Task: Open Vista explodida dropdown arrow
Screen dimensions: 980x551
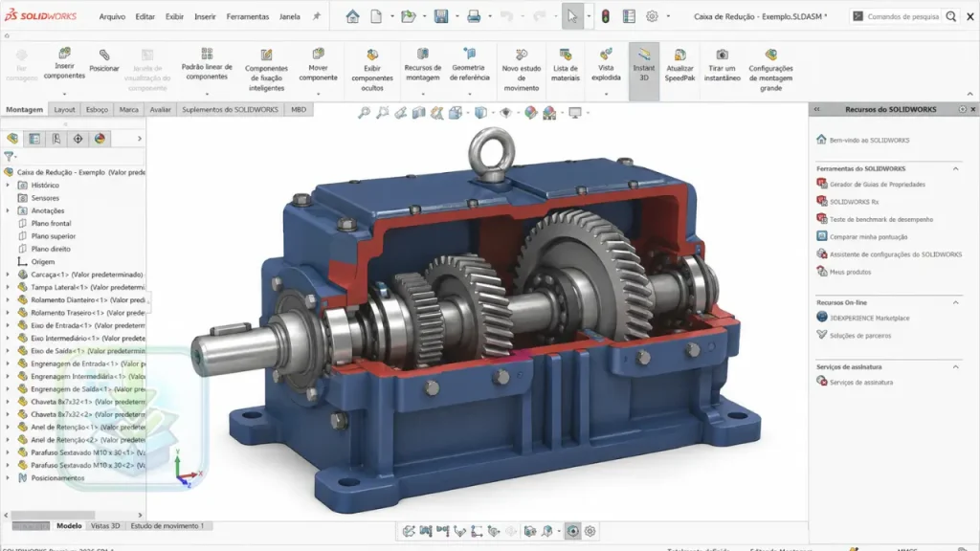Action: pos(606,95)
